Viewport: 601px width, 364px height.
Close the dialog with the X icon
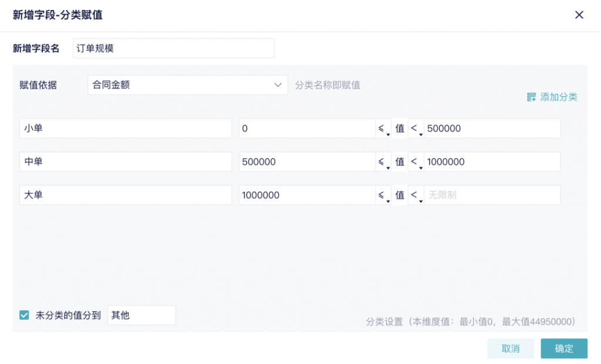[x=579, y=15]
